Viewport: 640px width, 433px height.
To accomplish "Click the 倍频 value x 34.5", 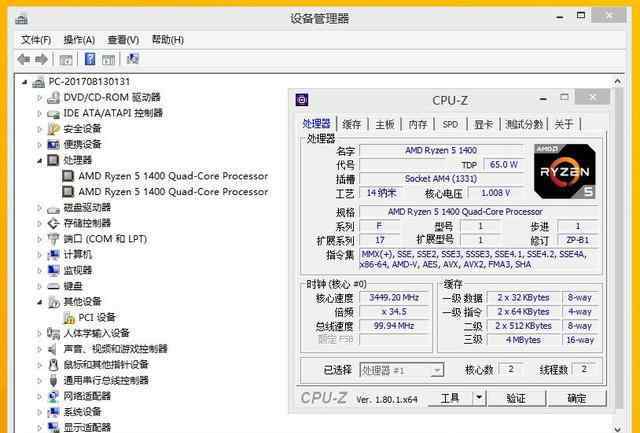I will 393,312.
